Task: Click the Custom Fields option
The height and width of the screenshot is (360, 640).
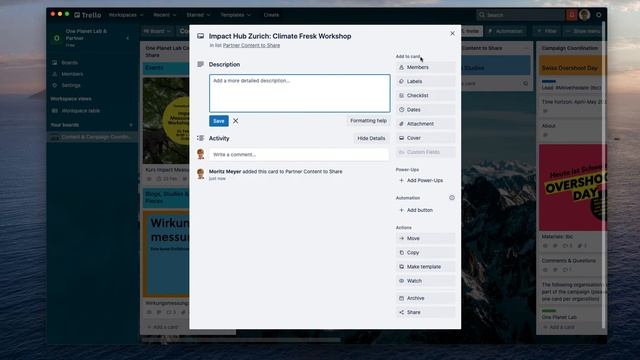Action: click(x=425, y=152)
